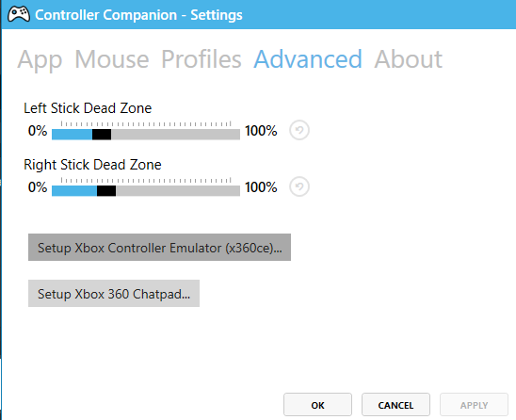Open Setup Xbox Controller Emulator (x360ce)
The height and width of the screenshot is (420, 516).
click(160, 247)
